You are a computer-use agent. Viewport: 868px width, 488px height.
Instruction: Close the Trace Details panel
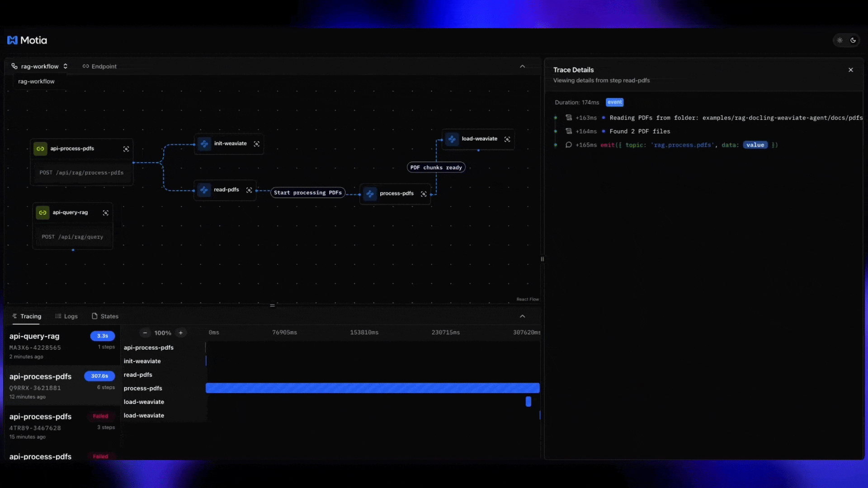click(x=850, y=70)
